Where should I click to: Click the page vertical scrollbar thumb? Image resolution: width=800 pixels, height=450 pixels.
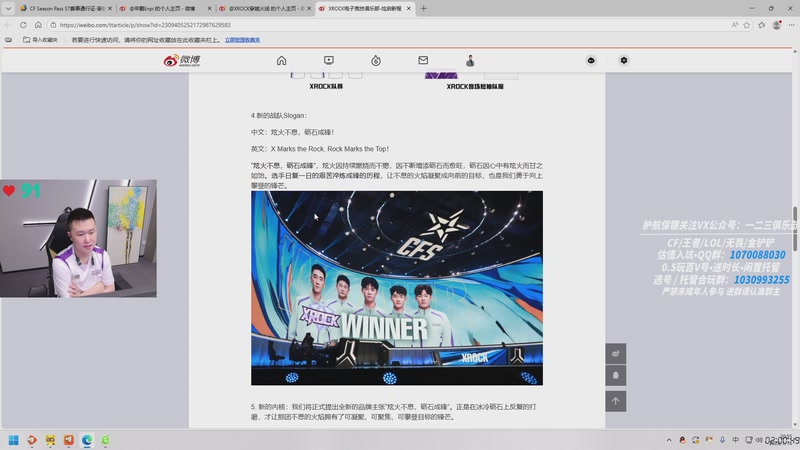(x=794, y=229)
